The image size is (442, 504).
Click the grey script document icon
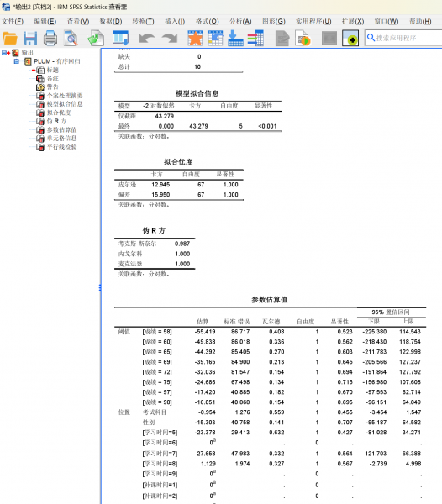(282, 39)
